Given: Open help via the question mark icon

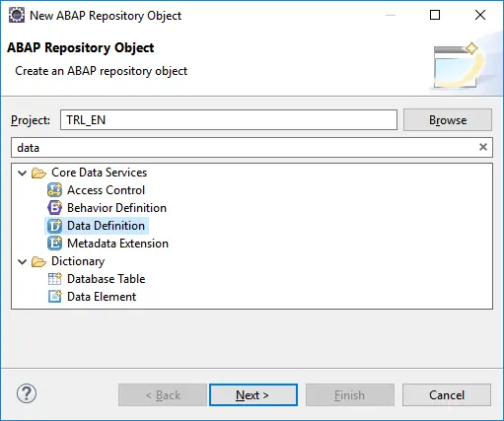Looking at the screenshot, I should pos(27,393).
